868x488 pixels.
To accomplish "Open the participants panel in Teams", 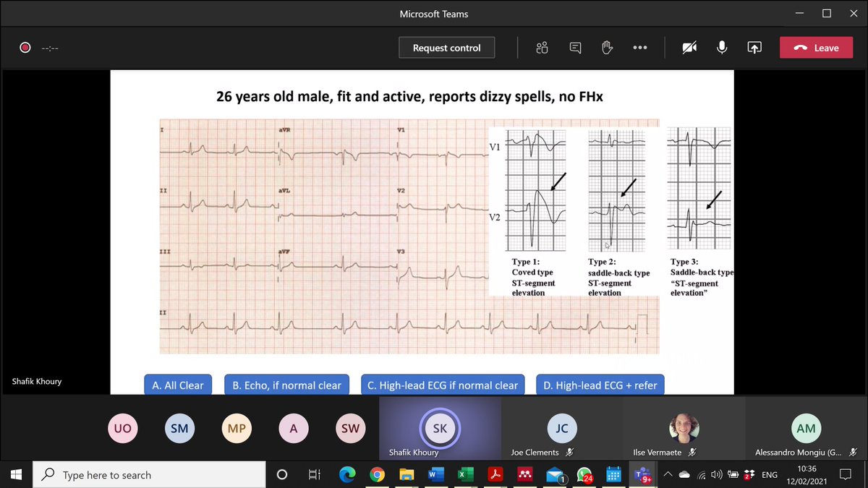I will [542, 47].
